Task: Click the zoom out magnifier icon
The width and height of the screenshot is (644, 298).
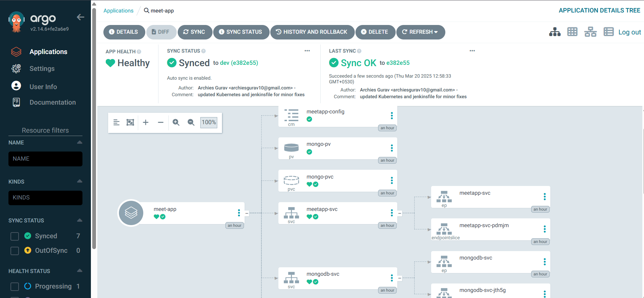Action: [x=191, y=123]
